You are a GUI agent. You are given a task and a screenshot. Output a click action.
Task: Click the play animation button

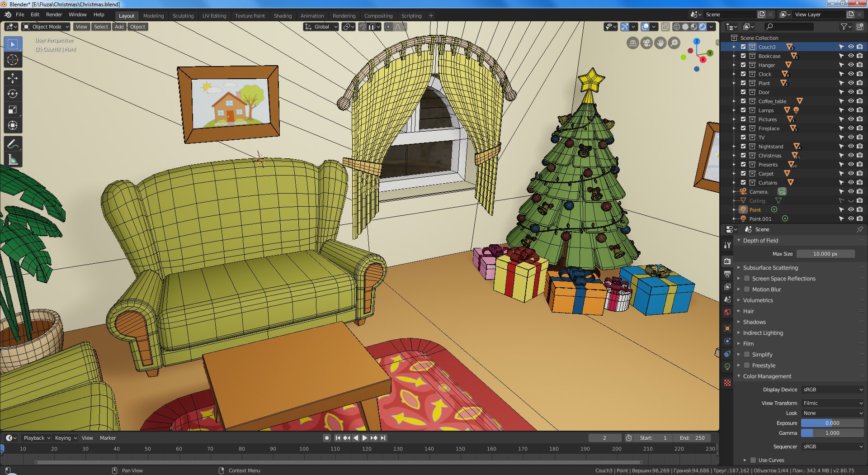click(364, 438)
